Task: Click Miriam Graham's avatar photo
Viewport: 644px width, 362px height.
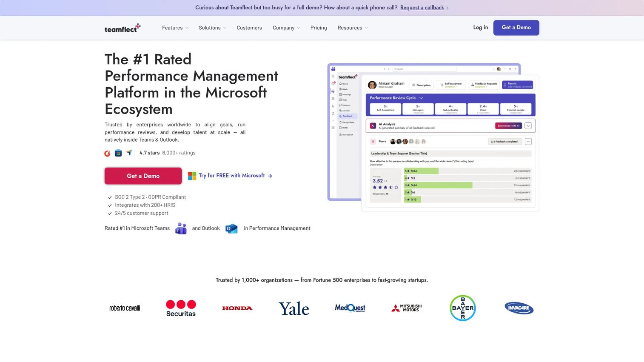Action: pyautogui.click(x=372, y=85)
